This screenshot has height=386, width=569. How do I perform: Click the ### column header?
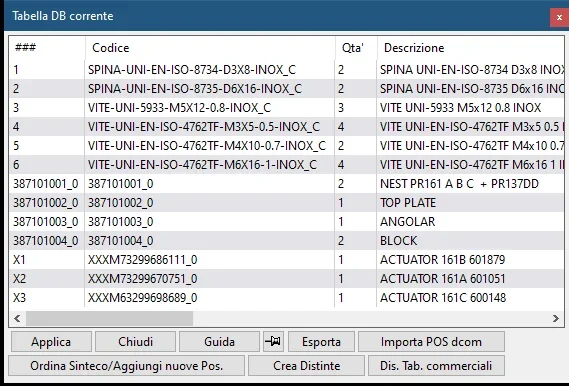point(47,48)
